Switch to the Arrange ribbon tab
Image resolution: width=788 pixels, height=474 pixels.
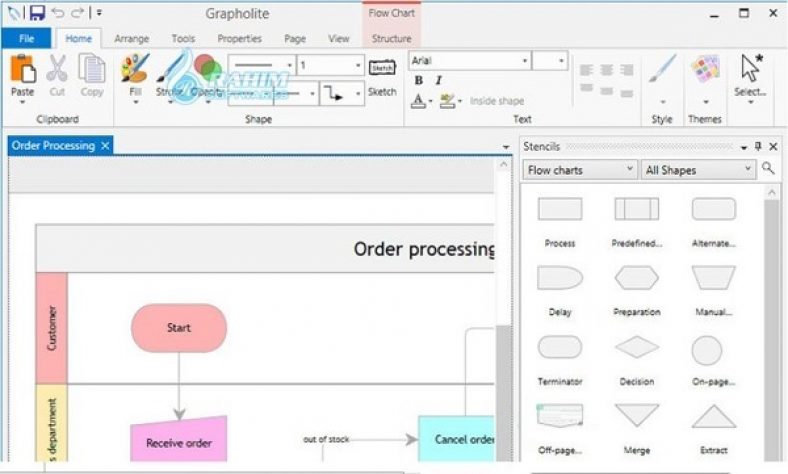[x=131, y=38]
